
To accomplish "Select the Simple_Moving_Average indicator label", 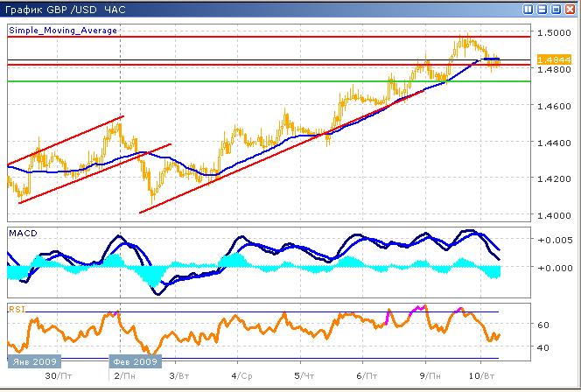I will [x=62, y=30].
